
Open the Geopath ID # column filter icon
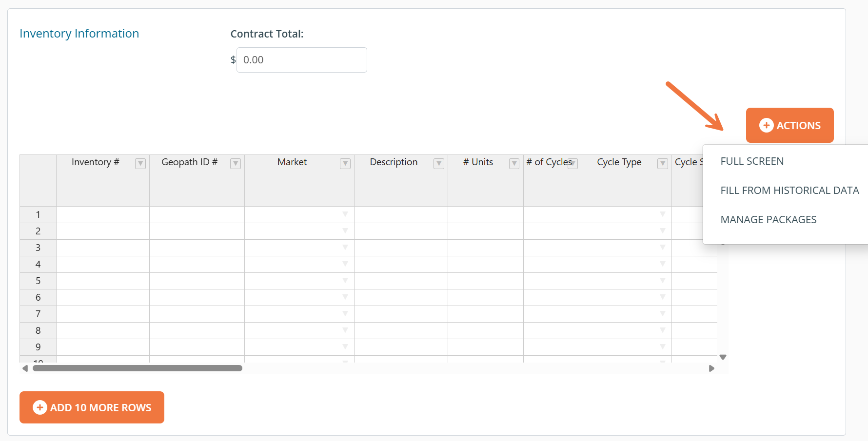(236, 164)
